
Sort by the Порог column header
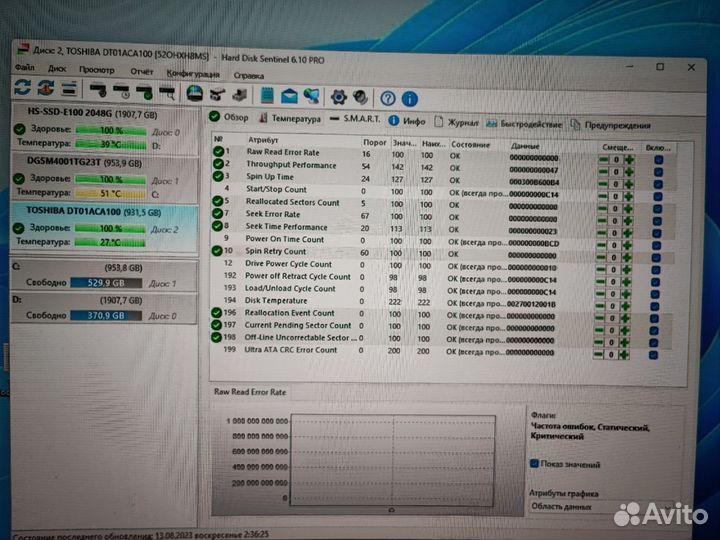click(374, 142)
